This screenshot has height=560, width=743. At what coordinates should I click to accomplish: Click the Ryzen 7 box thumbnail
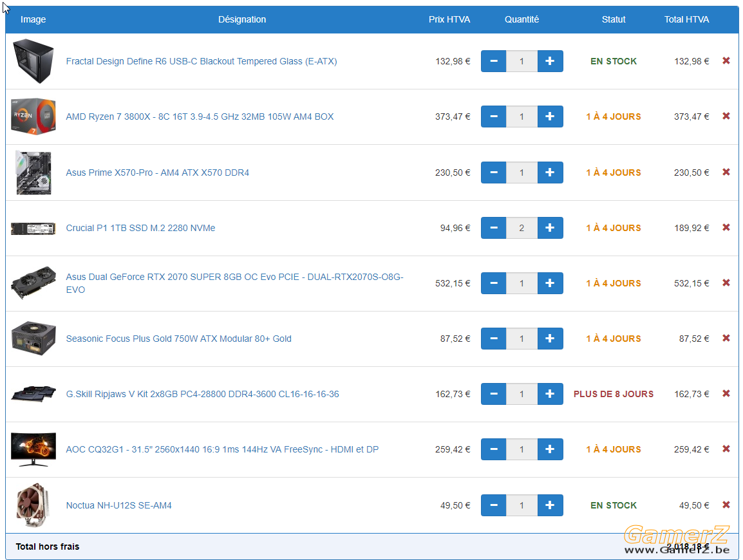pyautogui.click(x=33, y=117)
